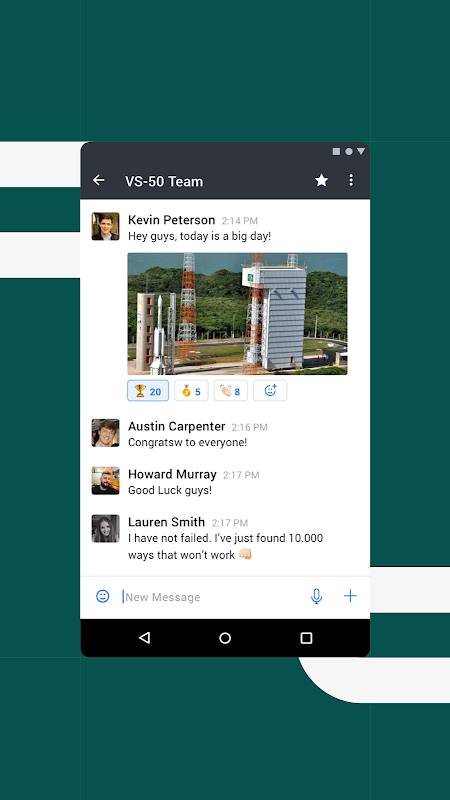The width and height of the screenshot is (450, 800).
Task: Open attachments with the plus icon
Action: [350, 596]
